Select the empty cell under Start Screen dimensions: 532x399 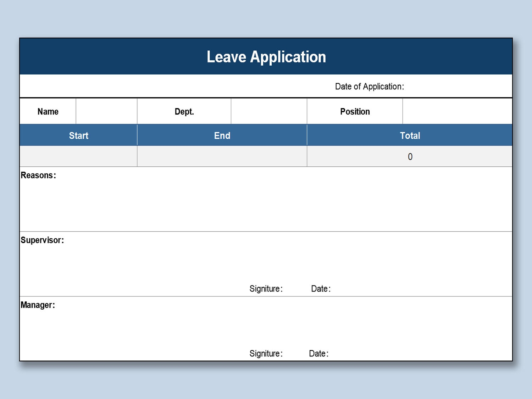pos(78,156)
